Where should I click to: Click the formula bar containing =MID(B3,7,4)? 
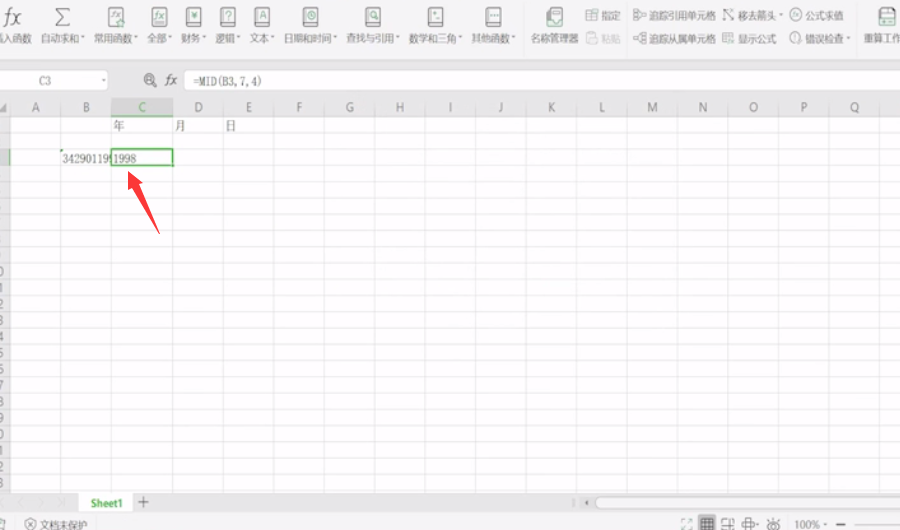click(542, 81)
